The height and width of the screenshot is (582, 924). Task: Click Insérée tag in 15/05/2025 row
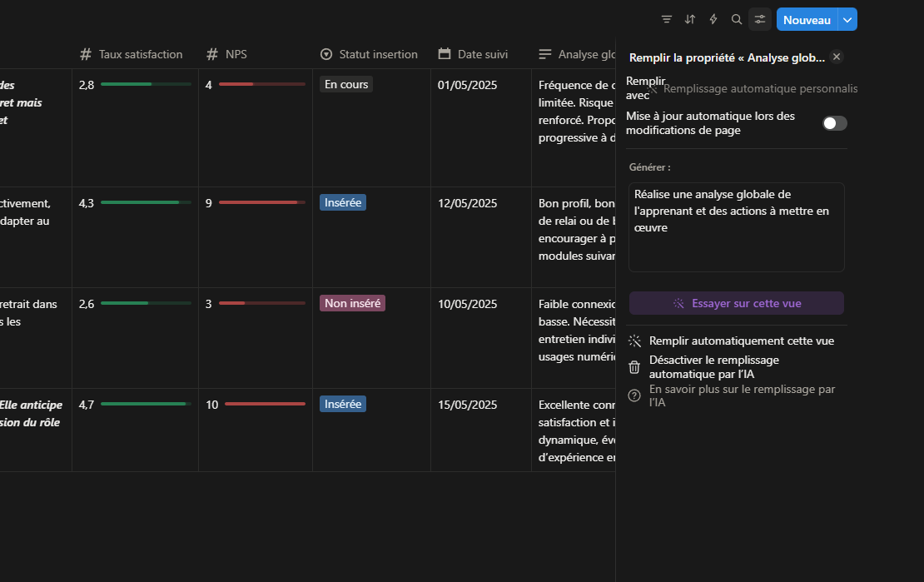(x=343, y=404)
